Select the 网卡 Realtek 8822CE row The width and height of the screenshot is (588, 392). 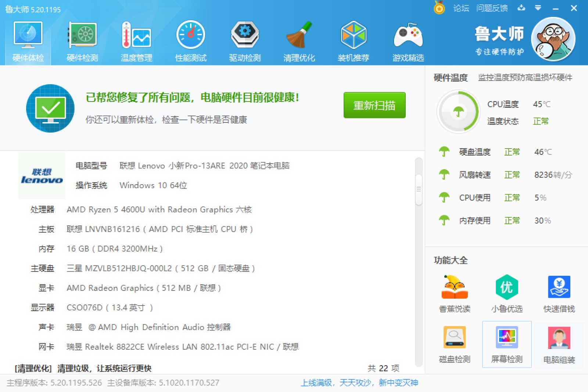pos(168,347)
